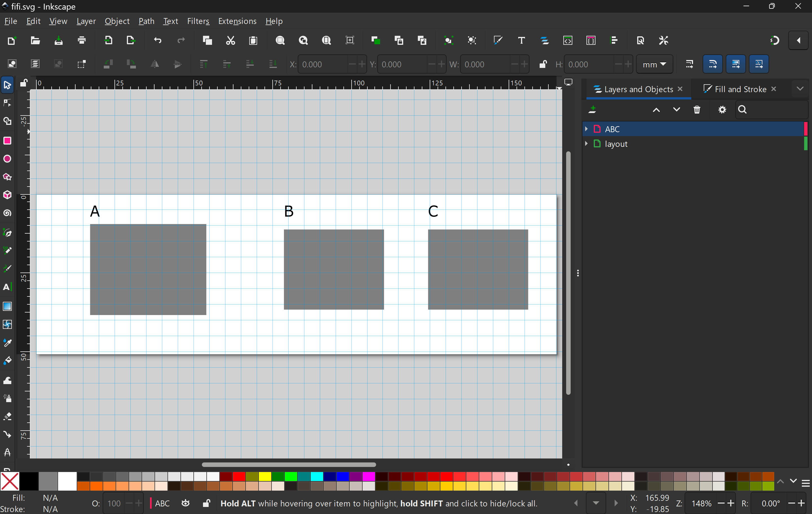
Task: Expand the layout layer tree
Action: click(586, 144)
